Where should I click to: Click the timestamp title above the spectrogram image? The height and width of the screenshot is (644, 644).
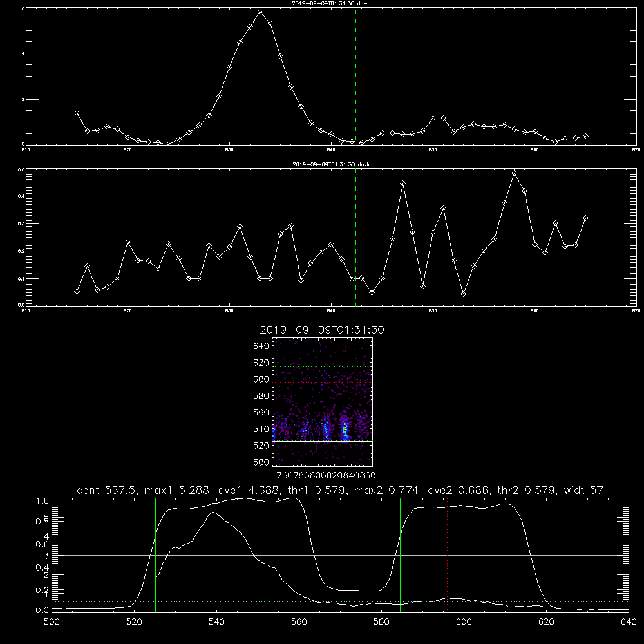322,330
